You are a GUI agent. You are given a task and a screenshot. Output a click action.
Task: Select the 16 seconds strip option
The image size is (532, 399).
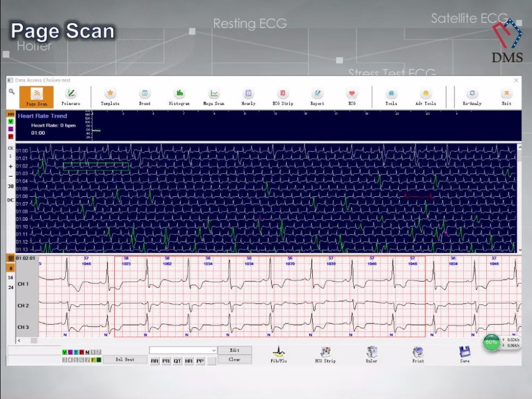tap(11, 278)
